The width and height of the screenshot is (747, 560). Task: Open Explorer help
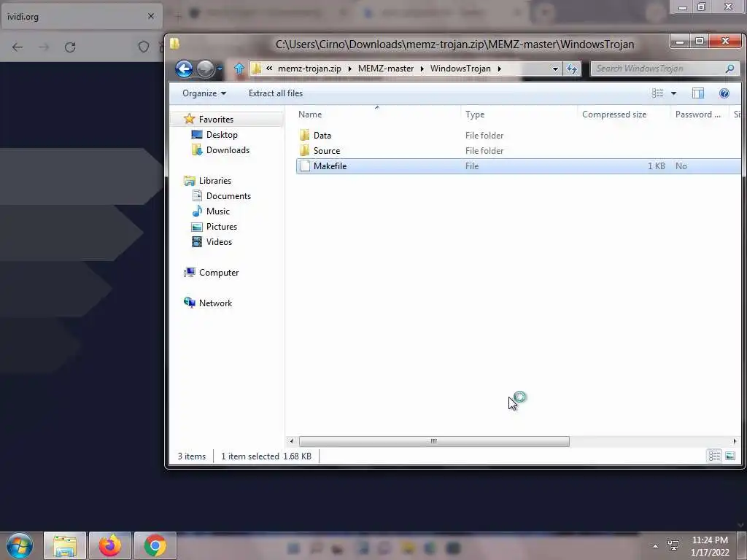[724, 93]
